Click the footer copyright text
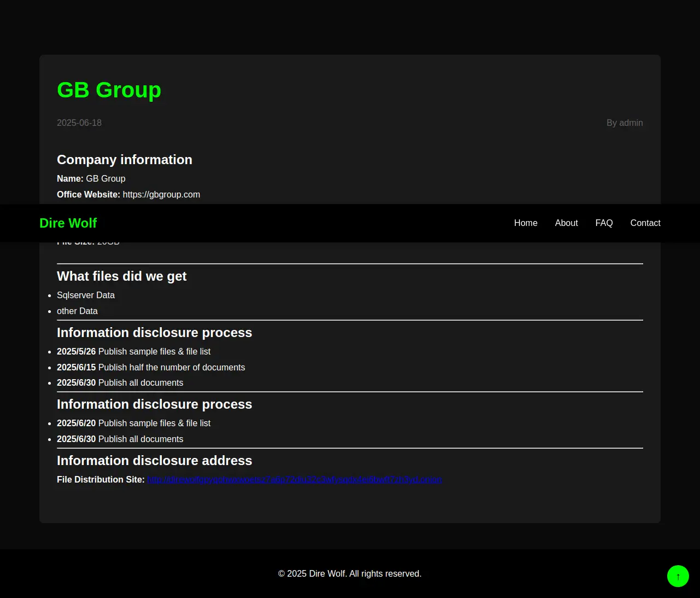700x598 pixels. point(349,574)
